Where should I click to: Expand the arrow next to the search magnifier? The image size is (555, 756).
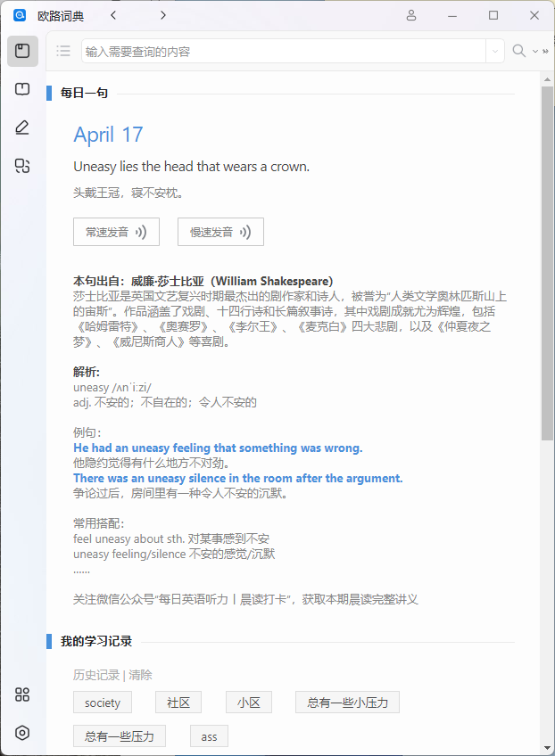(x=534, y=52)
